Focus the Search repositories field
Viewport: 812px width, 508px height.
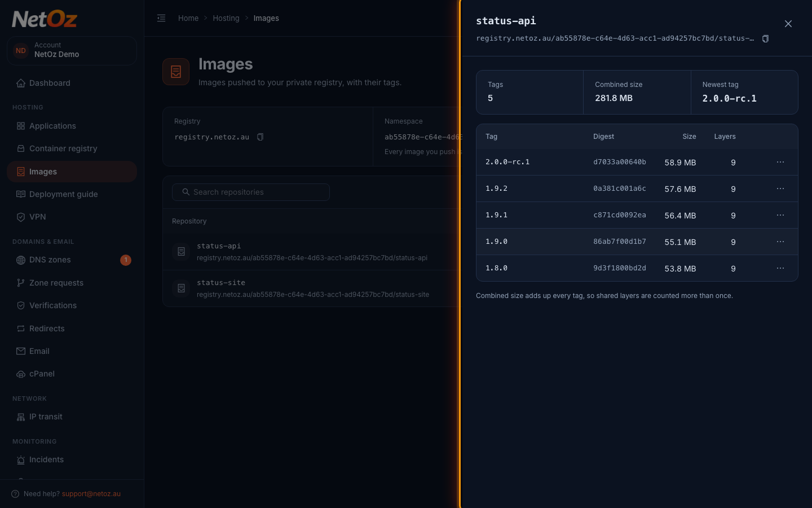point(251,192)
